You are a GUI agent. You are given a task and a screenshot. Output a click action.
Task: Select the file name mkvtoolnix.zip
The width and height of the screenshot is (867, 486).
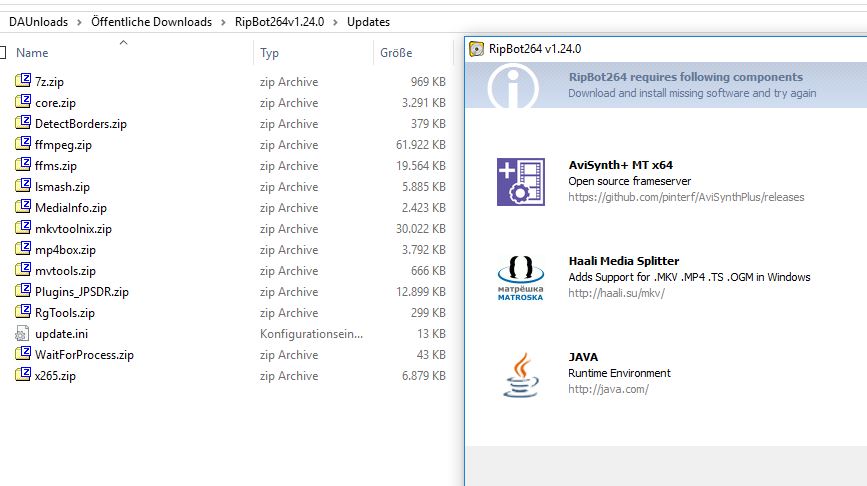coord(73,229)
